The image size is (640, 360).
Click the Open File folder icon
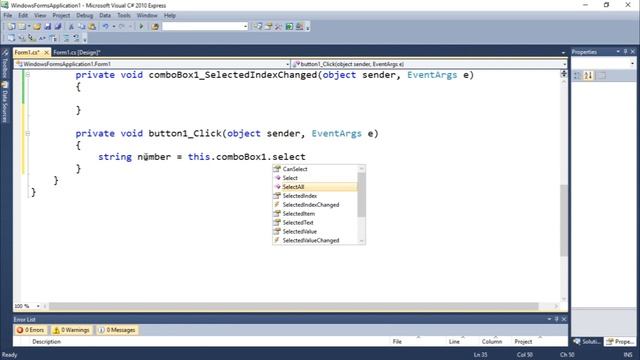click(37, 27)
